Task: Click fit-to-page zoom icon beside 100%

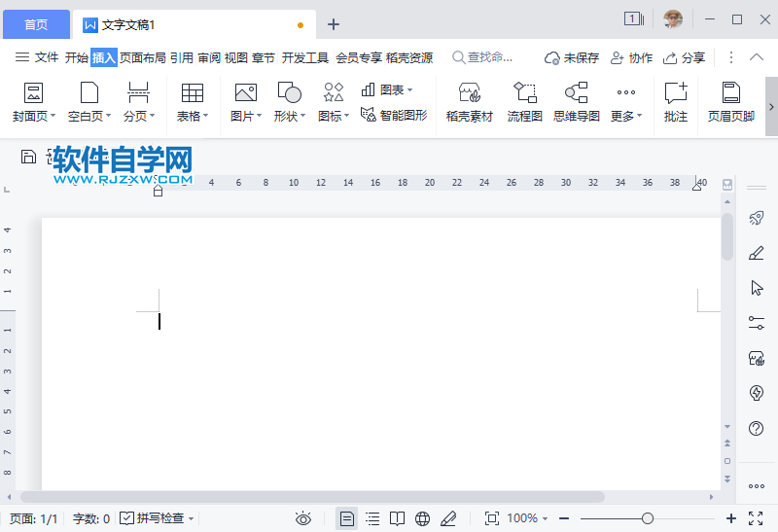Action: click(492, 518)
